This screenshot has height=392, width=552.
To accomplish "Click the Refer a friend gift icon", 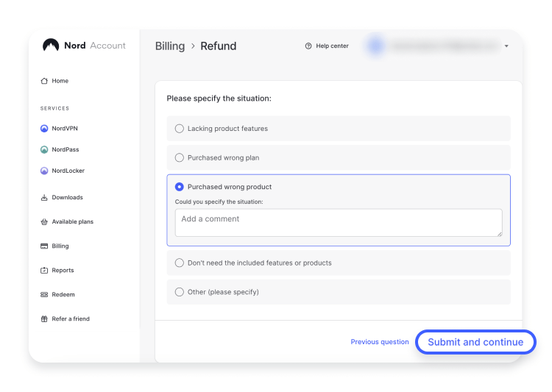I will pos(44,318).
